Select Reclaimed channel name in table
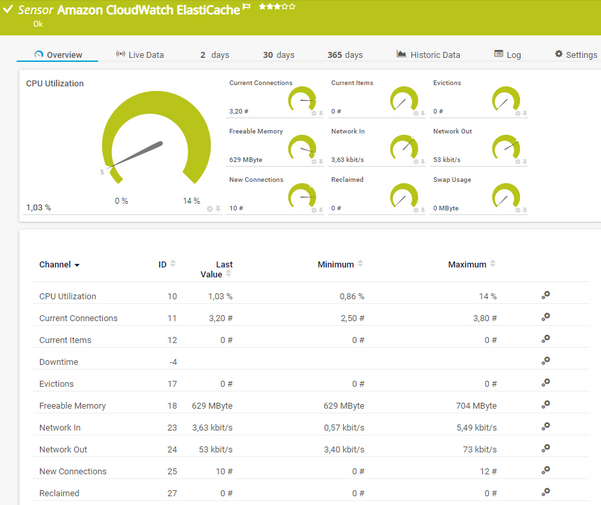Viewport: 601px width, 505px height. point(59,493)
